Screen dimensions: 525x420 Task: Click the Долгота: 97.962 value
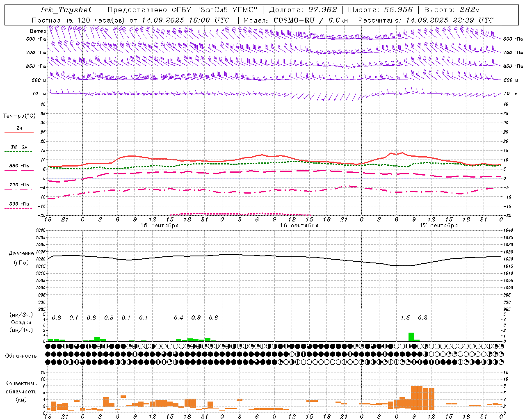(x=303, y=10)
